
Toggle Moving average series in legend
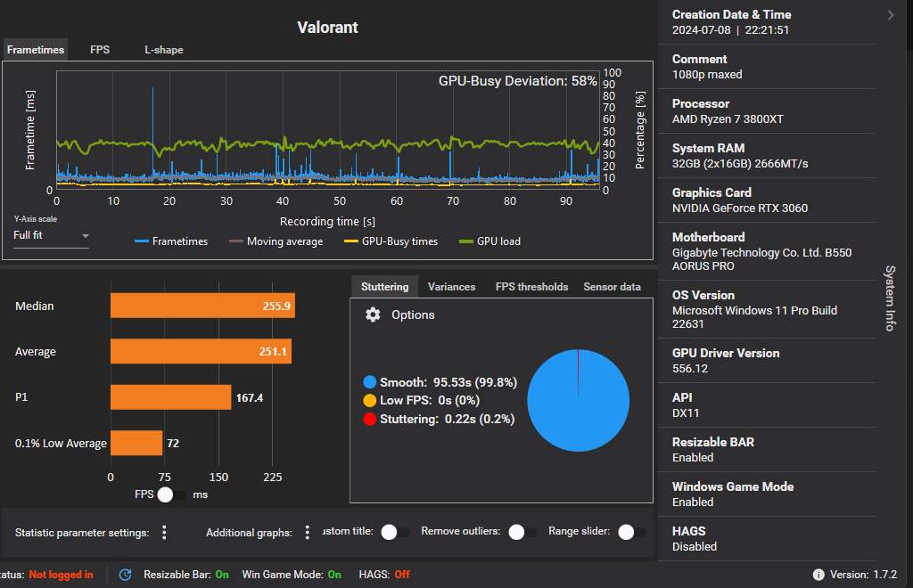[x=276, y=241]
